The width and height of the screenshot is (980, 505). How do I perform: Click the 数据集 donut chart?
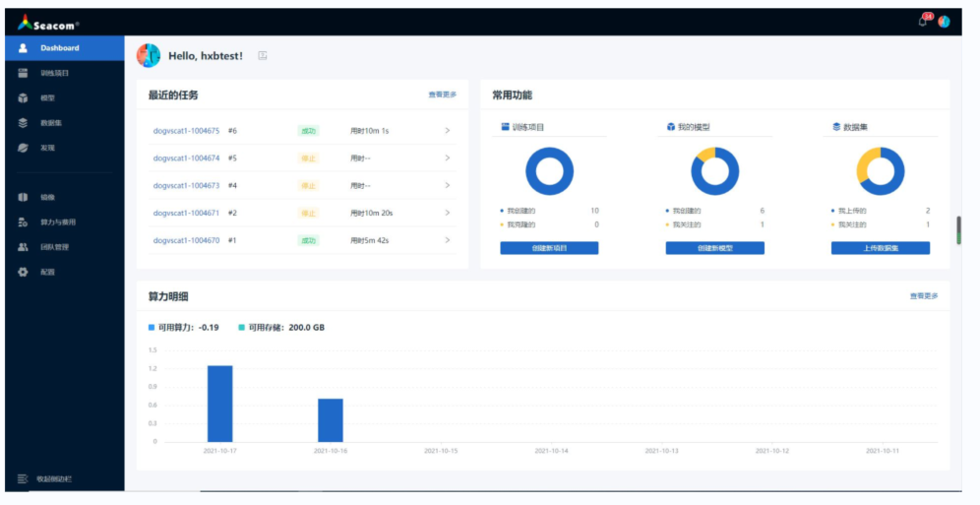click(x=881, y=171)
